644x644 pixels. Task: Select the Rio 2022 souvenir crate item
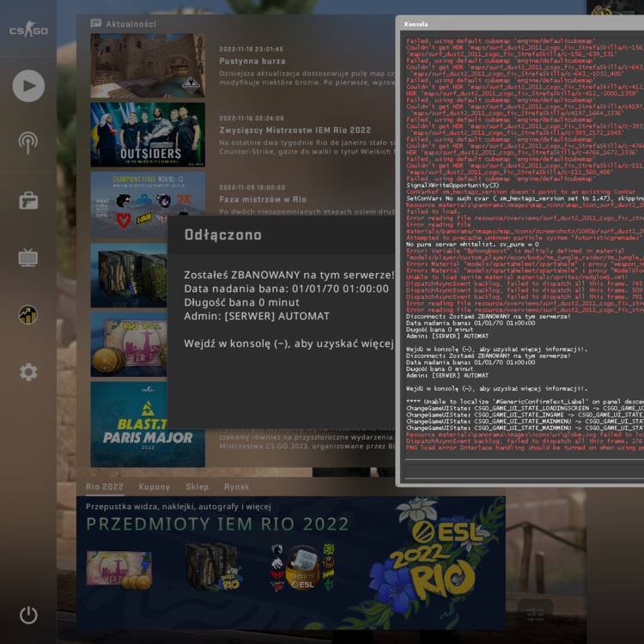214,568
